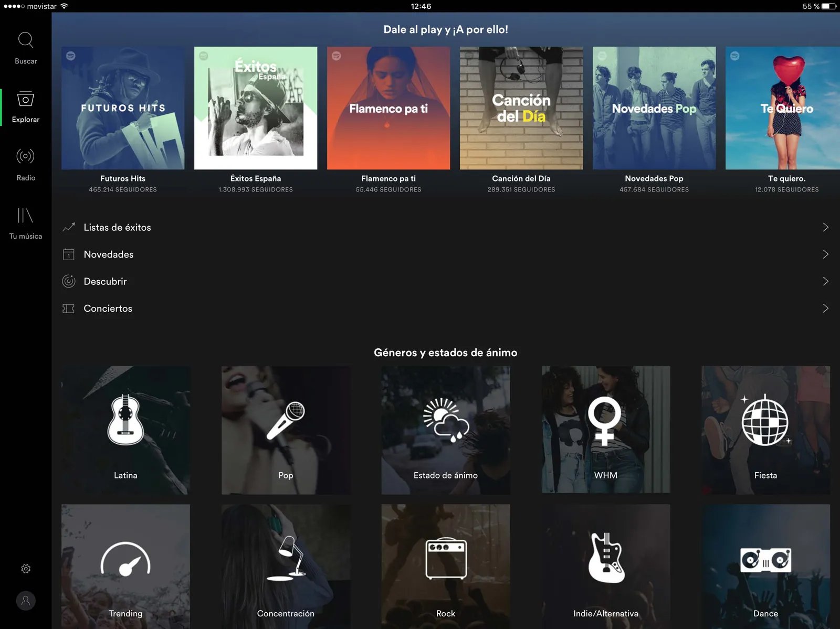Open the Conciertos row label
Image resolution: width=840 pixels, height=629 pixels.
click(108, 308)
